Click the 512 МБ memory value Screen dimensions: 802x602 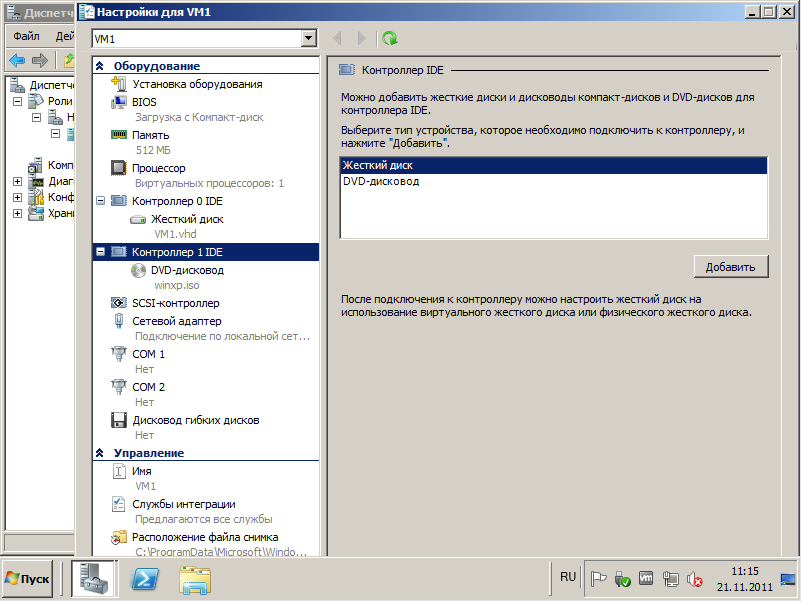[x=153, y=150]
